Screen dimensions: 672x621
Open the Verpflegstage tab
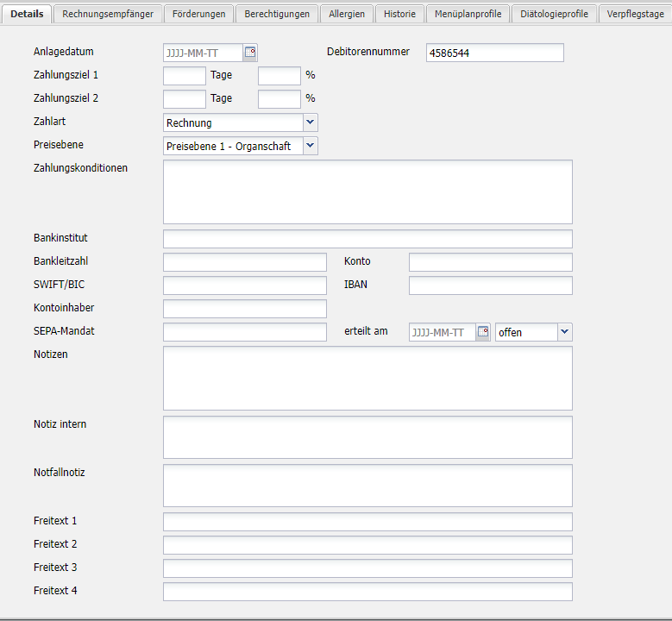coord(635,14)
